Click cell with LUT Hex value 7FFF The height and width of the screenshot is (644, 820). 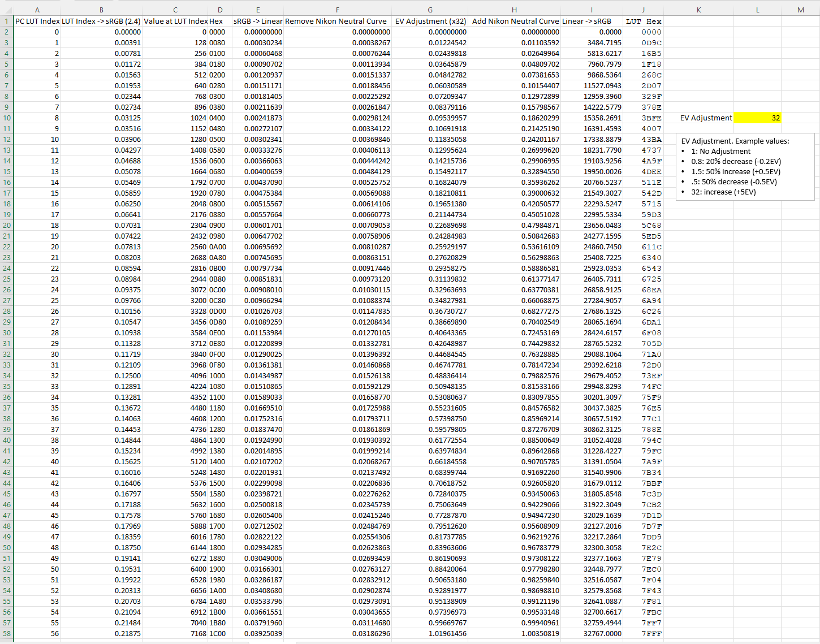[644, 633]
